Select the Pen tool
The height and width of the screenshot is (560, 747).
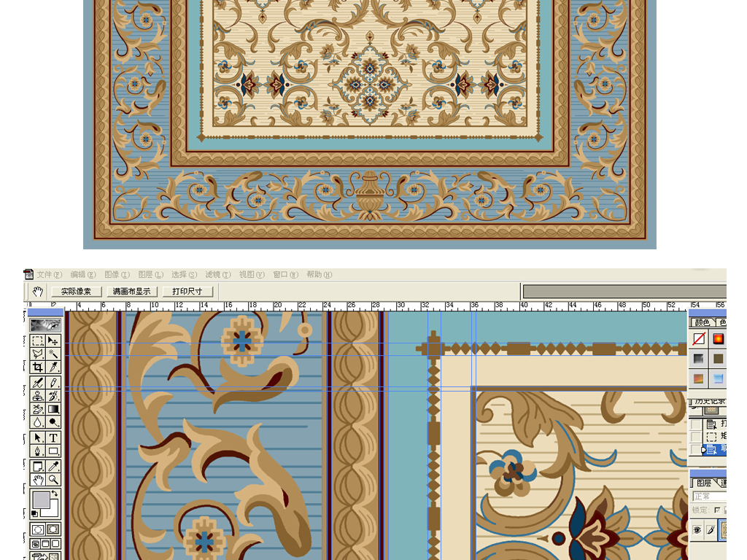[x=37, y=451]
